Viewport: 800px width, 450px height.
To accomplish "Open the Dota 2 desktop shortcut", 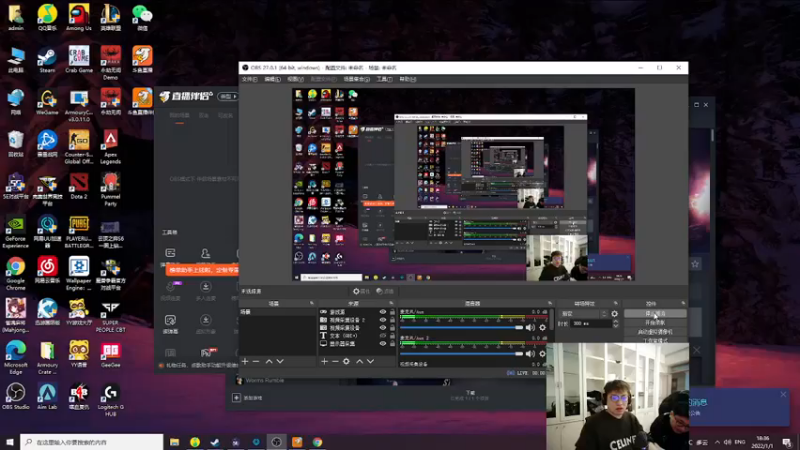I will [x=79, y=186].
